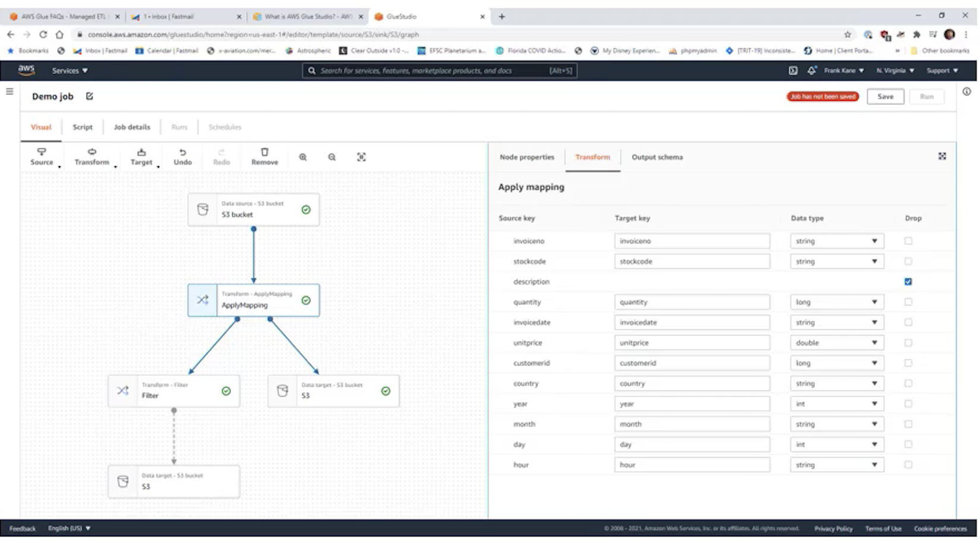The image size is (980, 540).
Task: Open data type dropdown for customerid
Action: [837, 363]
